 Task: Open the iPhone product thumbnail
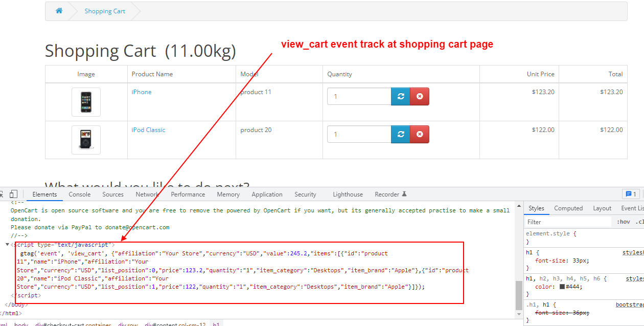coord(86,102)
